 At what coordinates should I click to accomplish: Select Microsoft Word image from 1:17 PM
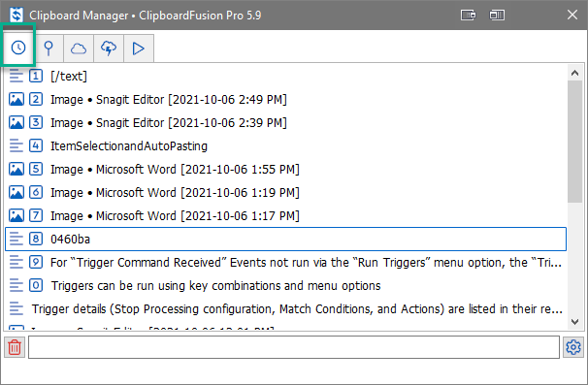pos(285,215)
